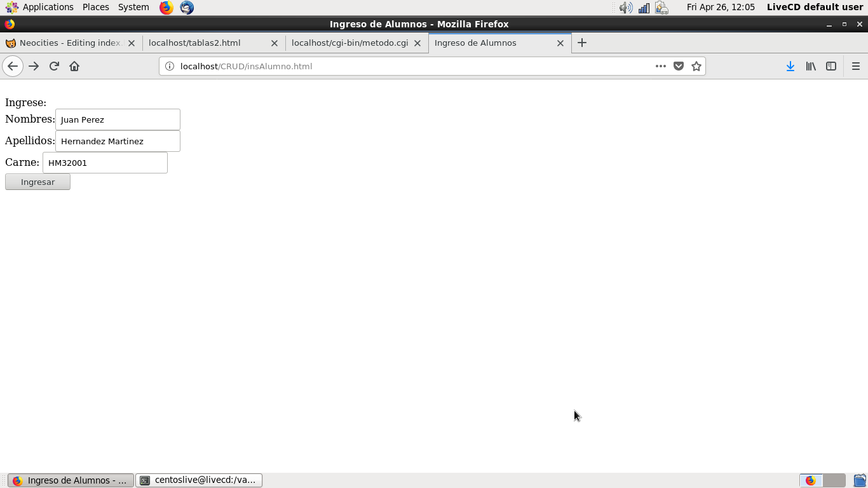The height and width of the screenshot is (488, 868).
Task: Open the page actions three-dot menu
Action: 661,66
